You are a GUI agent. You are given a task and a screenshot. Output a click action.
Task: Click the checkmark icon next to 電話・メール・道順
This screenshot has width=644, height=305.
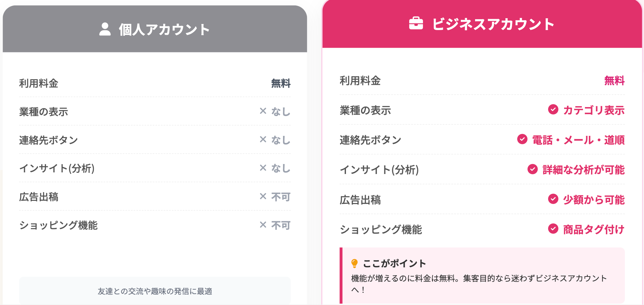522,139
